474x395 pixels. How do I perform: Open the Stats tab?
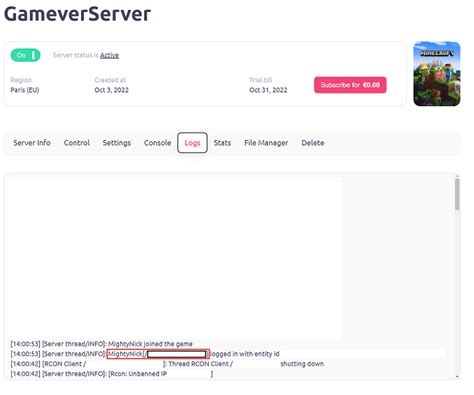222,143
